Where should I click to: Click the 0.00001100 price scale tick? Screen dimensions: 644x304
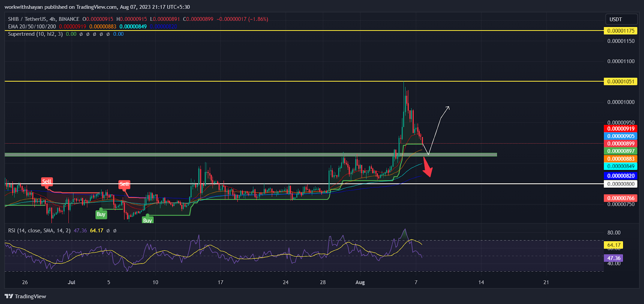pyautogui.click(x=621, y=61)
